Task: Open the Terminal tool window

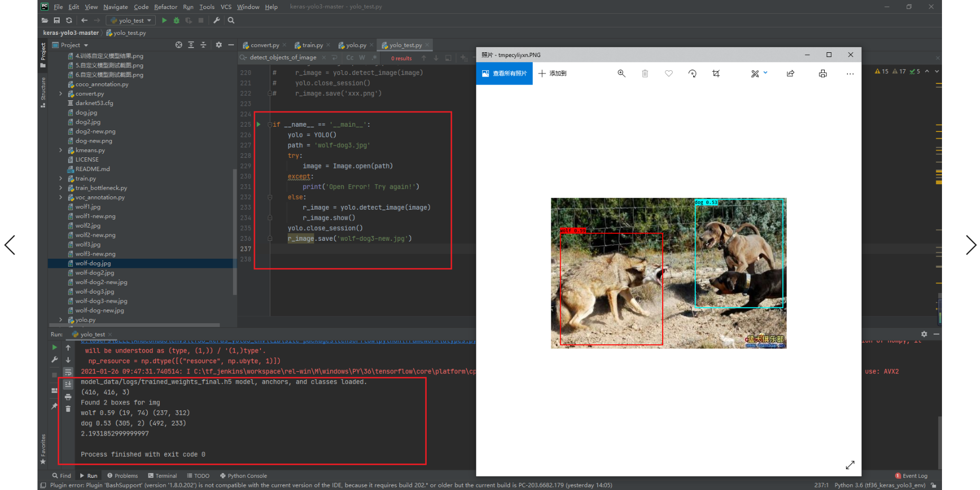Action: click(163, 476)
